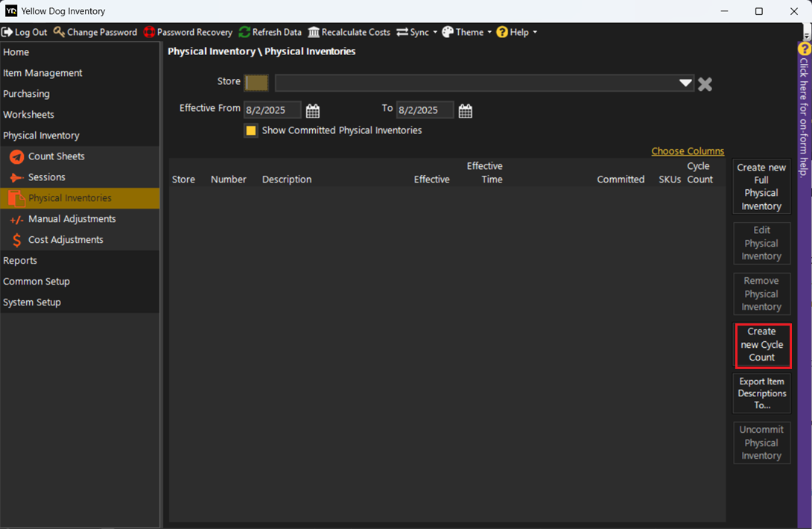The height and width of the screenshot is (529, 812).
Task: Open the Effective From calendar picker
Action: 313,111
